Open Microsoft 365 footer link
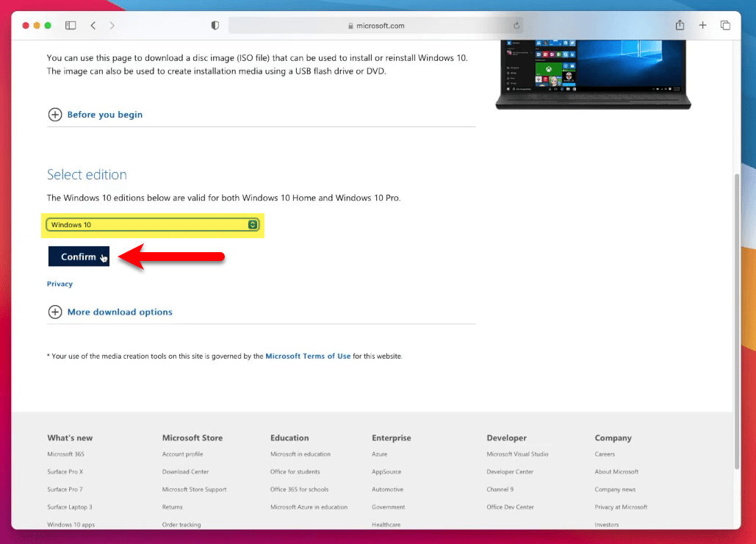Viewport: 756px width, 544px height. pyautogui.click(x=65, y=454)
